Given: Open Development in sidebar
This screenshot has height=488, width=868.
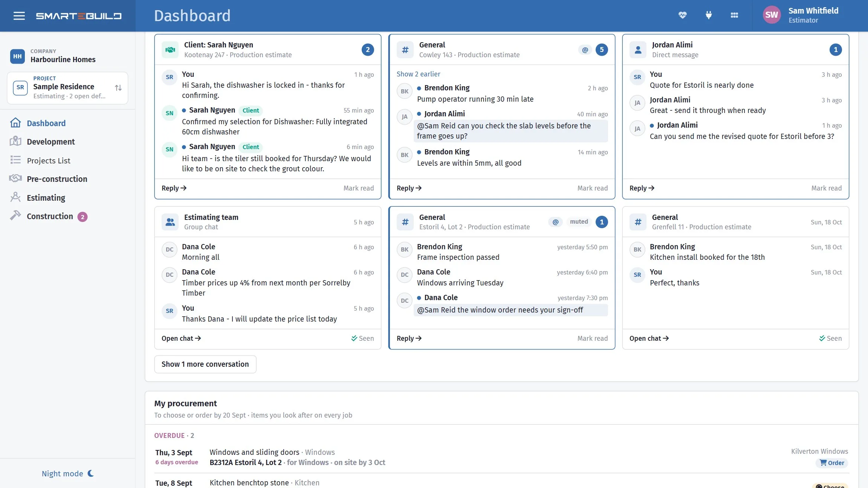Looking at the screenshot, I should click(x=50, y=142).
